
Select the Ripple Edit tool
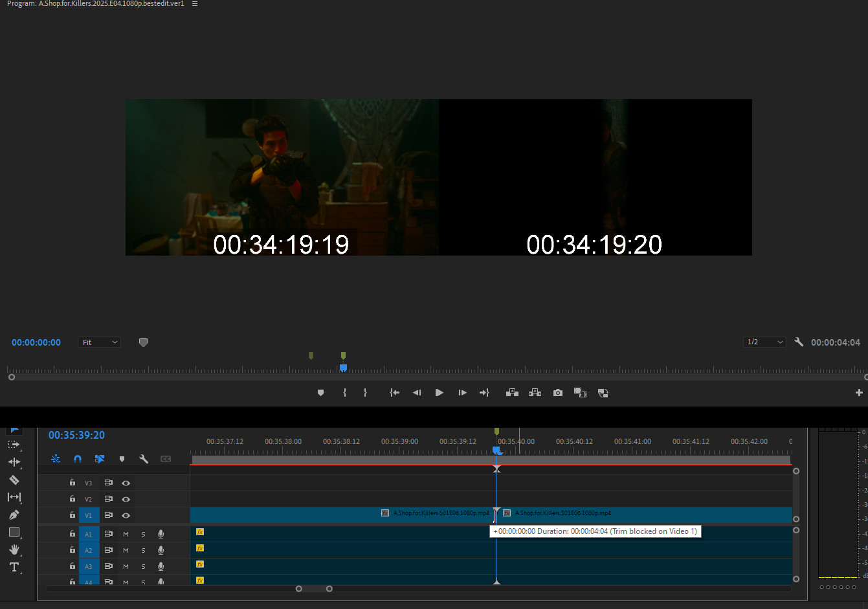pos(14,462)
